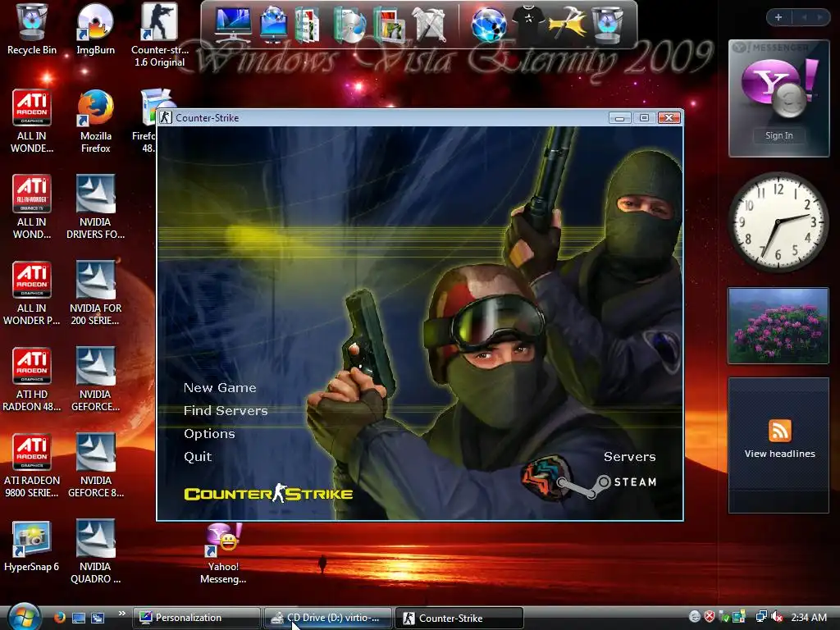
Task: Open the ATI 'ALL IN WONDE...' Radeon desktop icon
Action: point(32,121)
